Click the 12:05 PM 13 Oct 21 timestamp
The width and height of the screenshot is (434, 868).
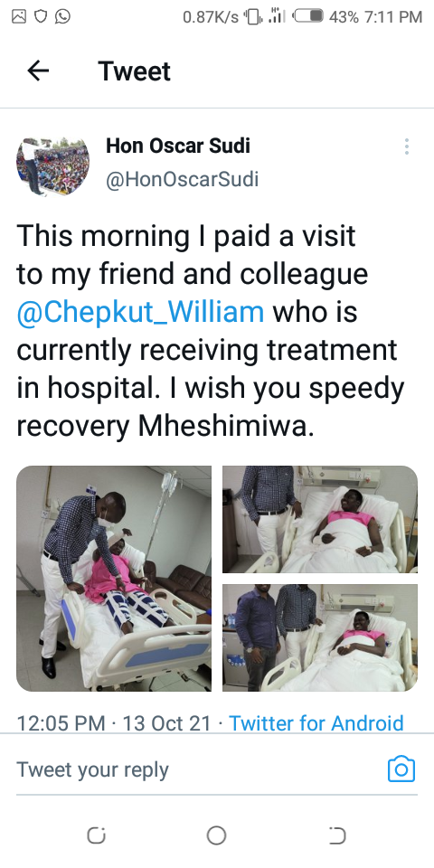[x=114, y=723]
